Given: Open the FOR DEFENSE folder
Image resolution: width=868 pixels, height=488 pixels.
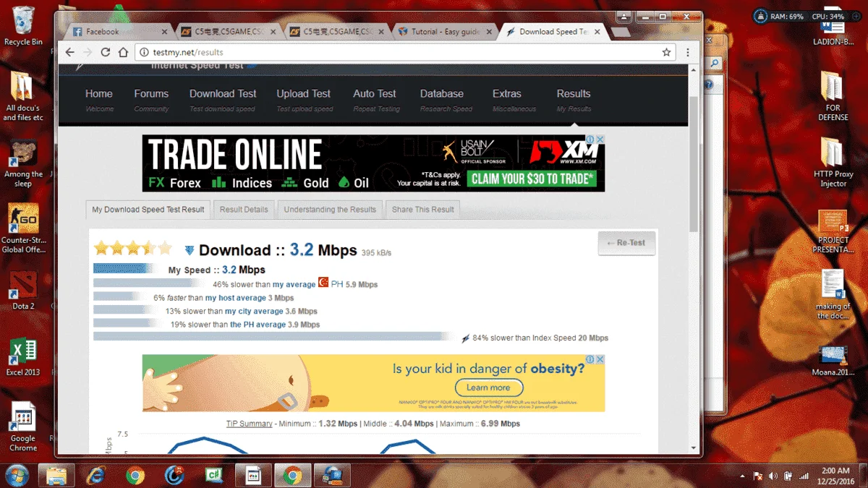Looking at the screenshot, I should [833, 97].
